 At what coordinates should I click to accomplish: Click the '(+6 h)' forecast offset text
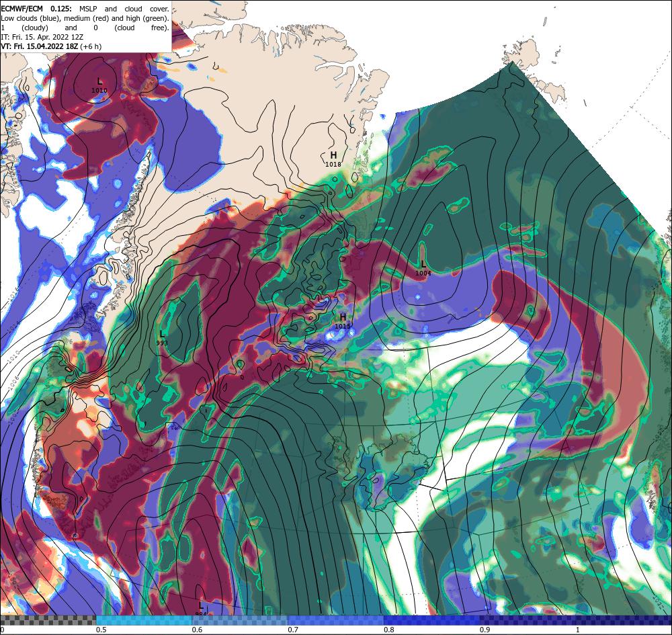[91, 46]
